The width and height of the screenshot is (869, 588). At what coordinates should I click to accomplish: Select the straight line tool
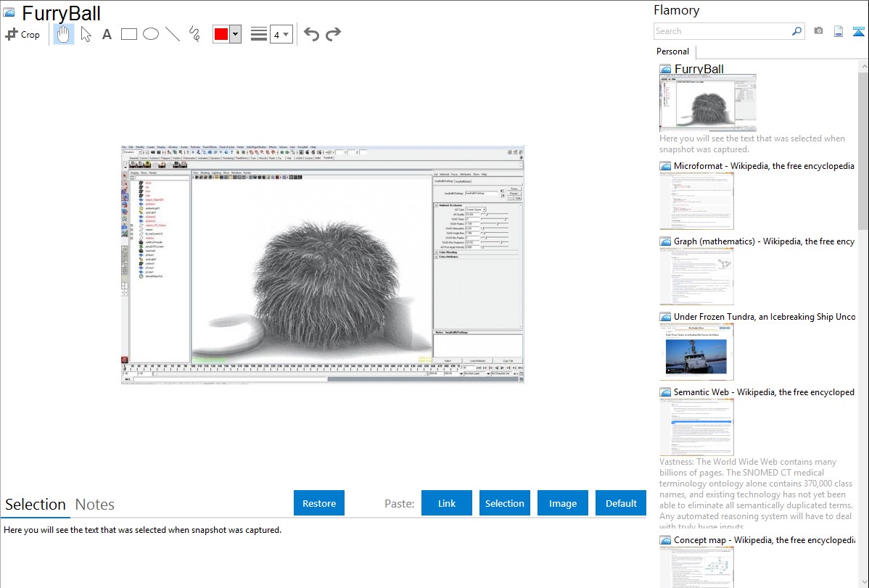click(173, 34)
